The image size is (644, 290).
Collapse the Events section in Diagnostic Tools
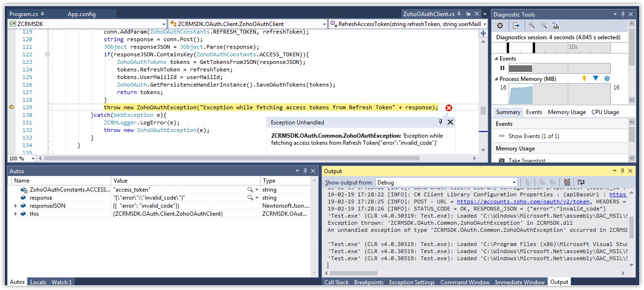(x=496, y=59)
